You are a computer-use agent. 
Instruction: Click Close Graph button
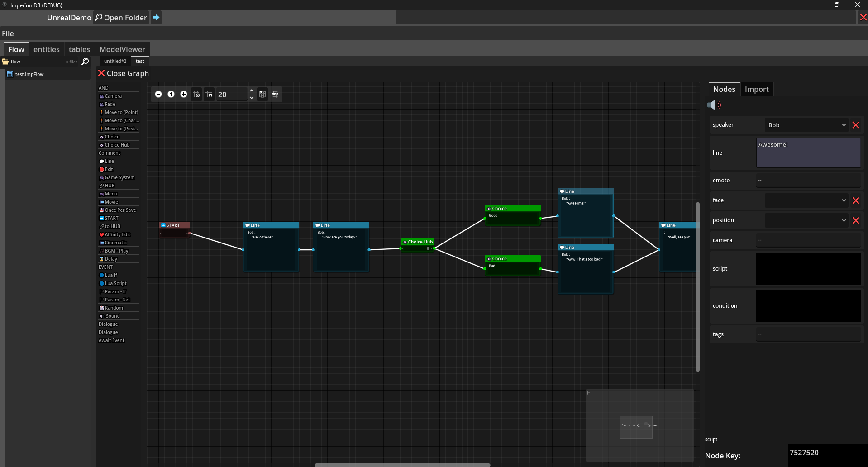click(124, 73)
